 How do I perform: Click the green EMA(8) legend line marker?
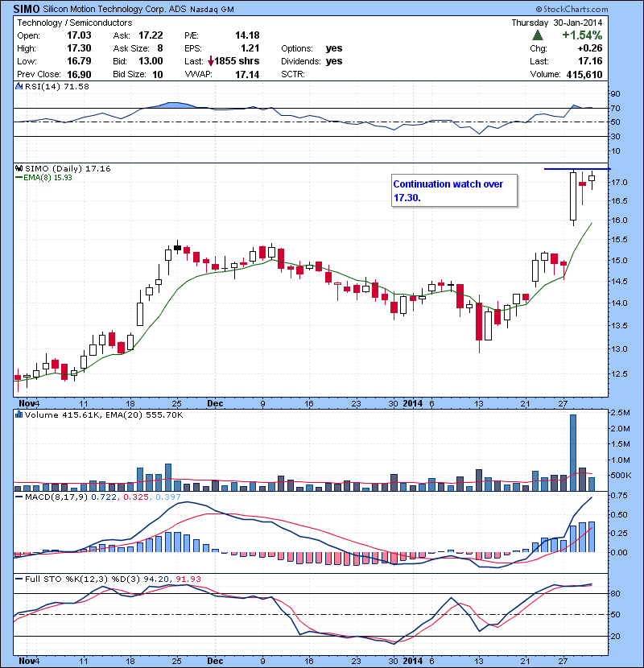[x=19, y=178]
